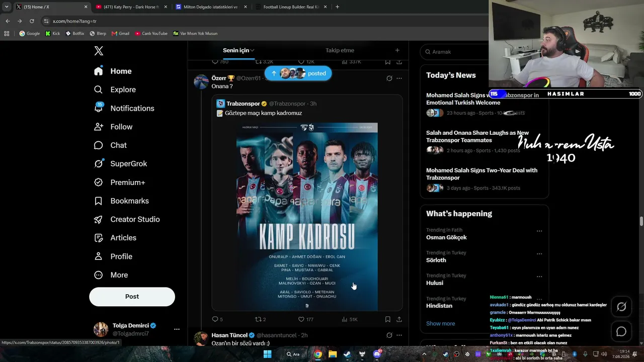Switch to Milton Delgado istatistikleri tab
The image size is (644, 362).
pos(211,7)
